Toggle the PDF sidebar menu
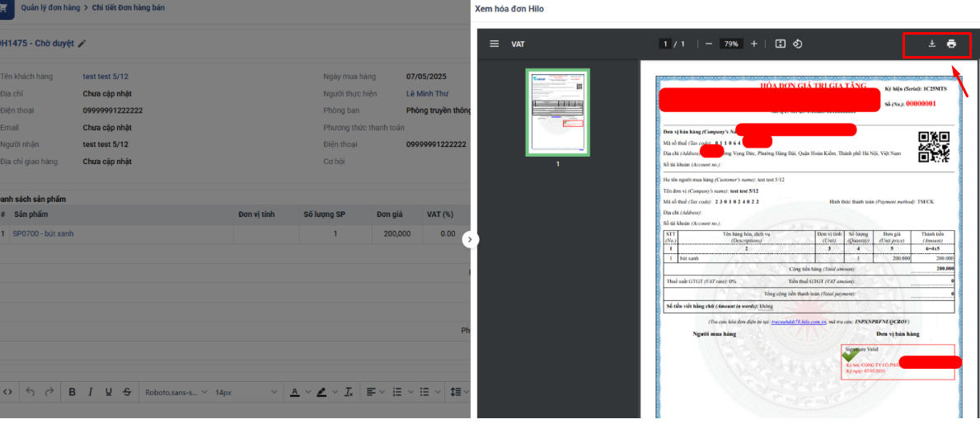980x424 pixels. [x=495, y=44]
